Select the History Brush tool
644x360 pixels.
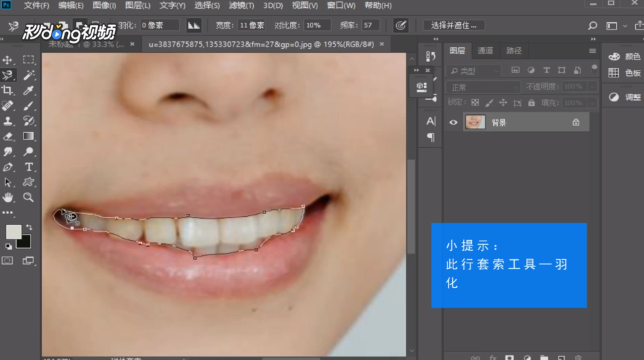coord(29,121)
